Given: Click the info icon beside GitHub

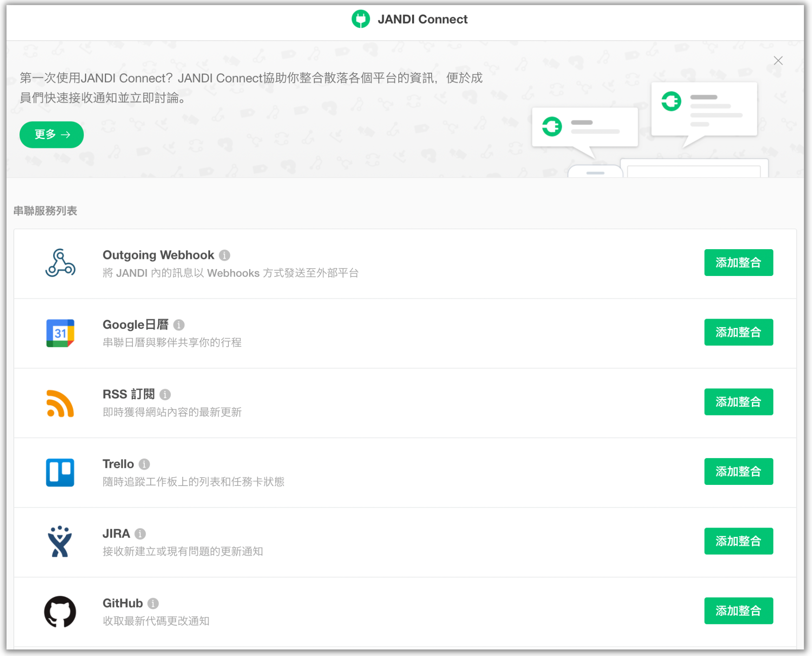Looking at the screenshot, I should tap(153, 604).
